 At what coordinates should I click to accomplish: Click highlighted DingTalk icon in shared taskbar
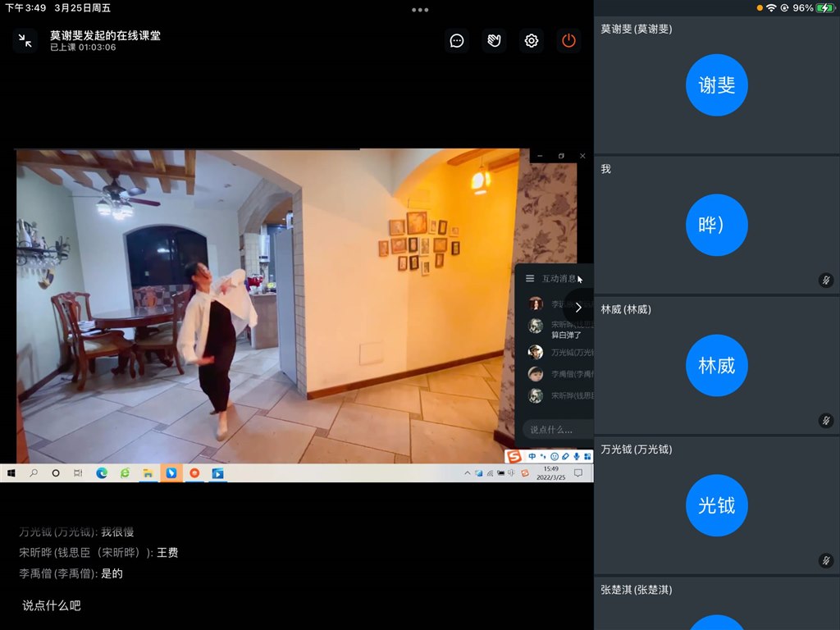(171, 473)
